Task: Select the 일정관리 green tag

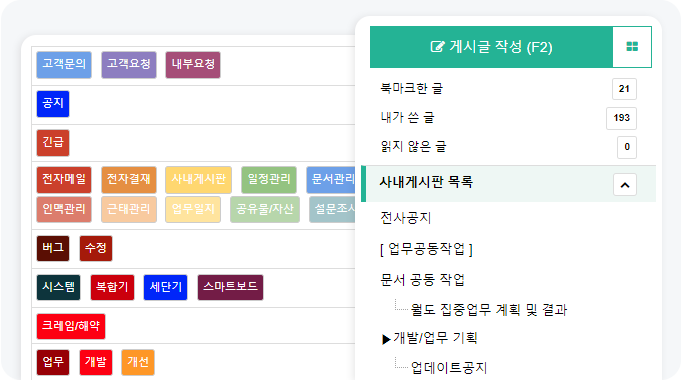Action: pos(269,180)
